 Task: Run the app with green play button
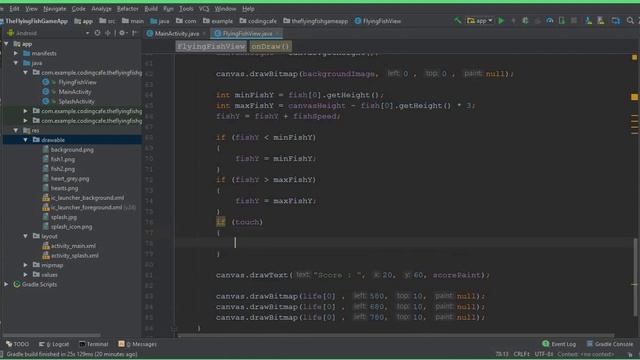tap(501, 21)
